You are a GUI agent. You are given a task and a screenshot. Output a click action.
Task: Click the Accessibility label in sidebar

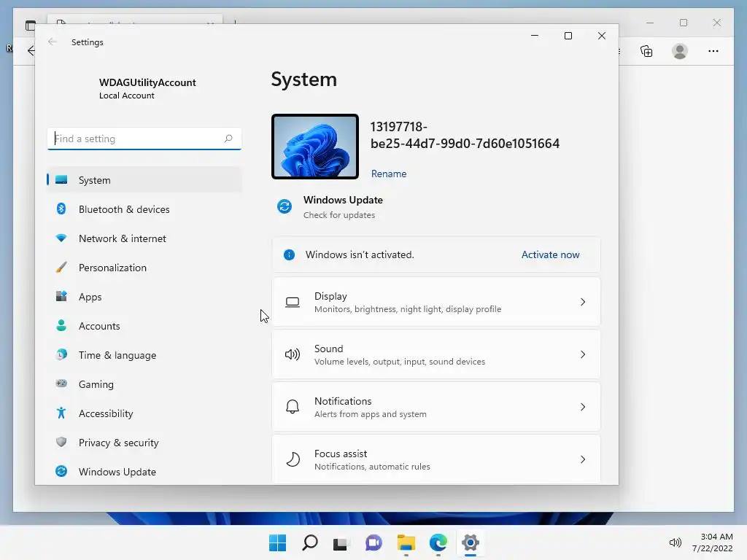[106, 413]
